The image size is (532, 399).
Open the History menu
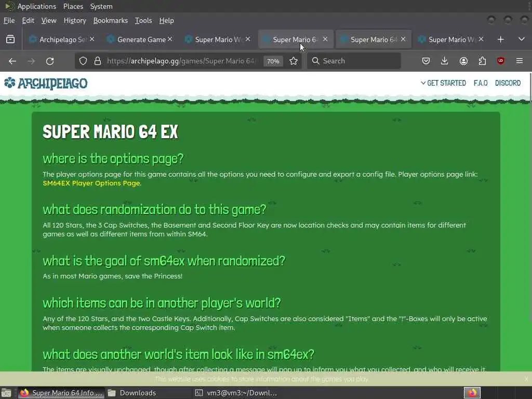[75, 20]
